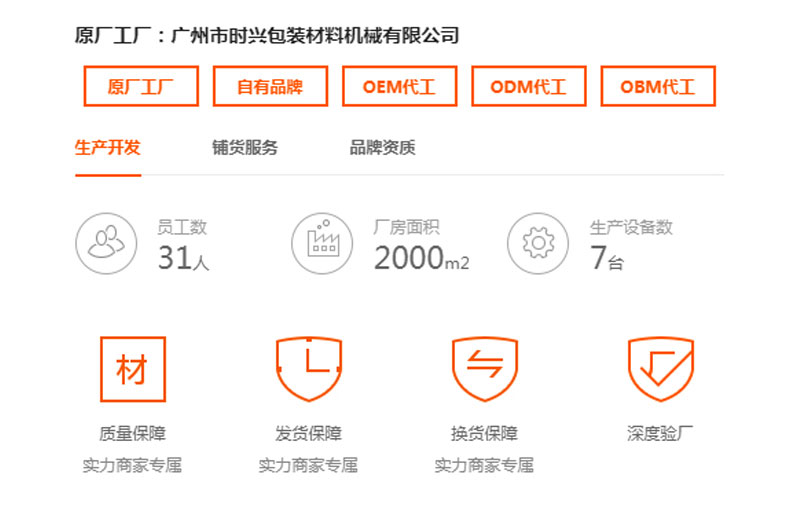Click the factory building area icon

[322, 243]
